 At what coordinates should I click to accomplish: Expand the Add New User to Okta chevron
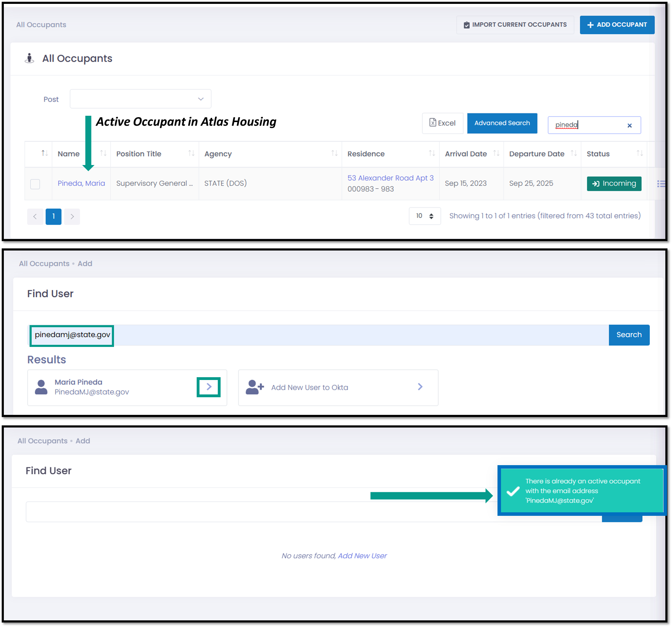pos(420,387)
